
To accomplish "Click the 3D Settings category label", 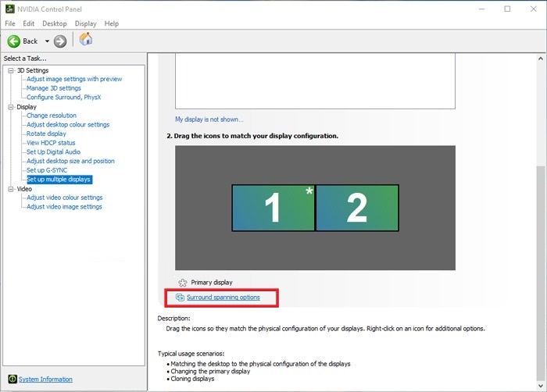I will click(x=33, y=70).
